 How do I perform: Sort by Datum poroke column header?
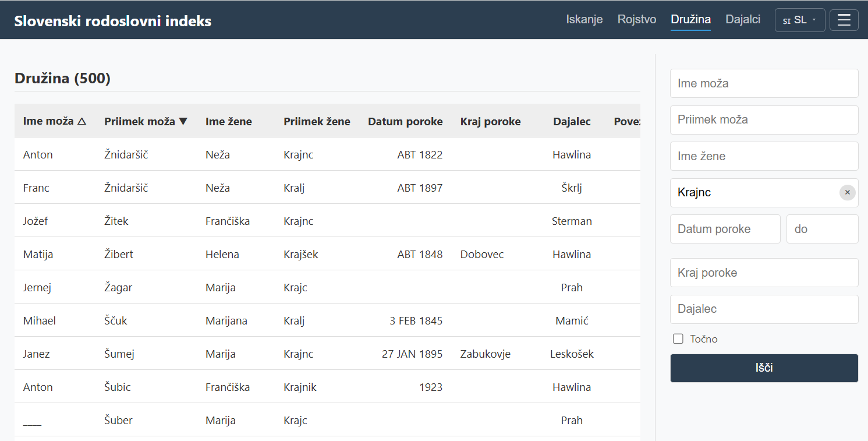(405, 122)
